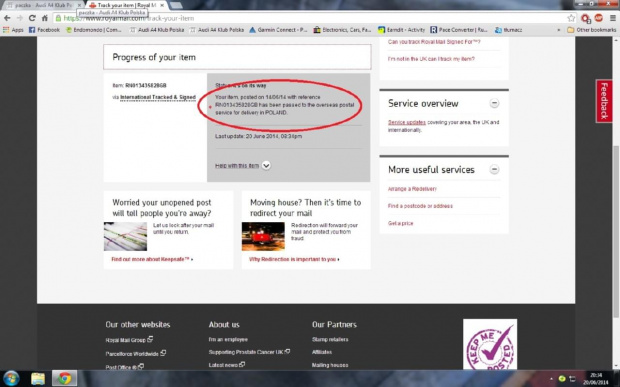Open Chrome menu hamburger icon
620x387 pixels.
coord(612,18)
